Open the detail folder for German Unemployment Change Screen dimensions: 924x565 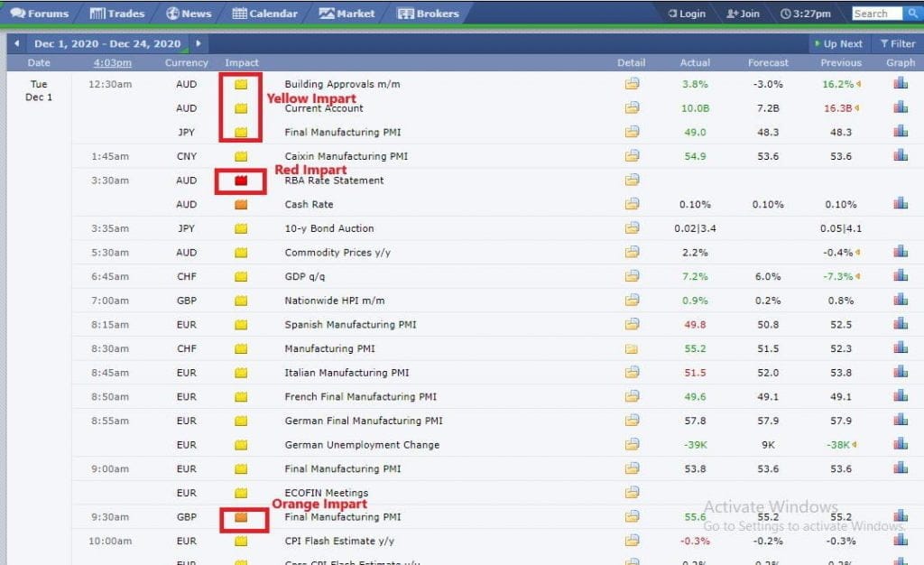click(x=632, y=445)
